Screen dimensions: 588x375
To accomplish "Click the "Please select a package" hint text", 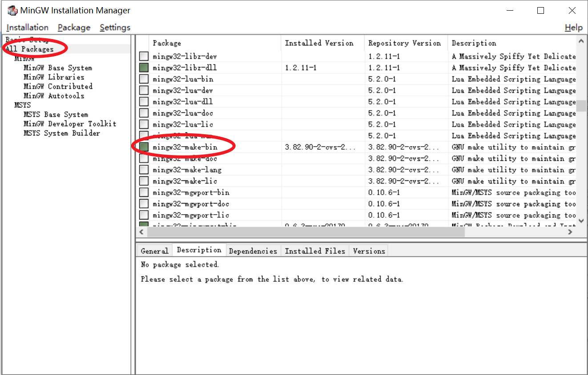I will (272, 279).
